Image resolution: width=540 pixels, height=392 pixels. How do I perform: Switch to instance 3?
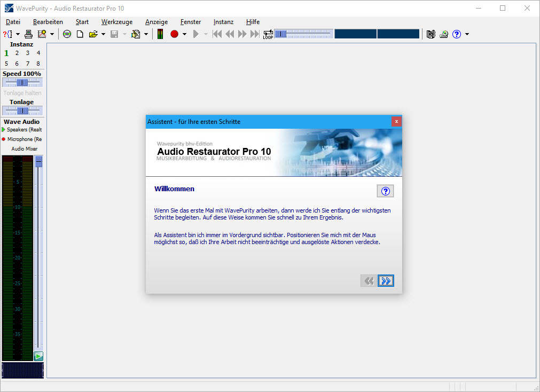[x=28, y=53]
